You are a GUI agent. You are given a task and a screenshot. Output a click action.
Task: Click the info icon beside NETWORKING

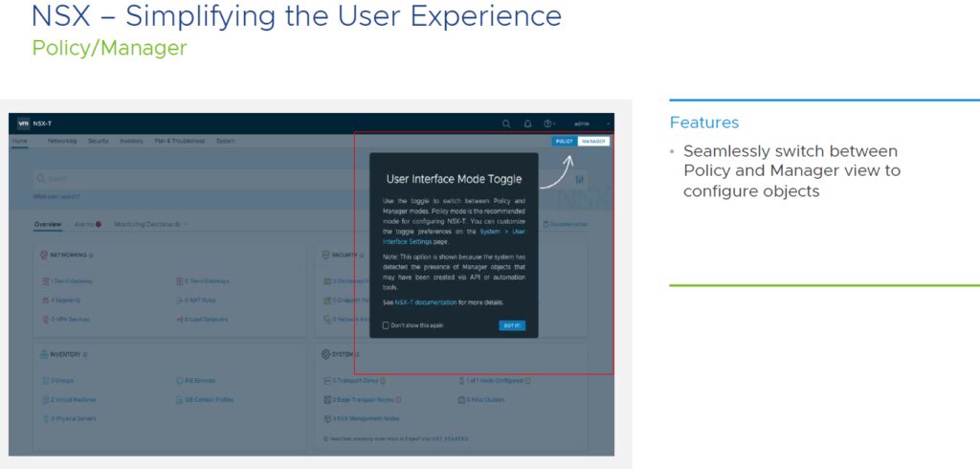click(x=91, y=256)
